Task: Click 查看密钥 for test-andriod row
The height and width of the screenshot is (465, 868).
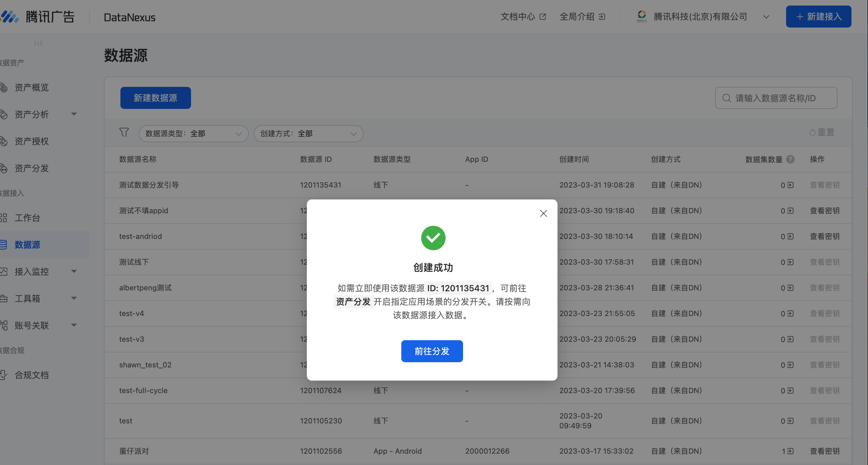Action: click(x=824, y=236)
